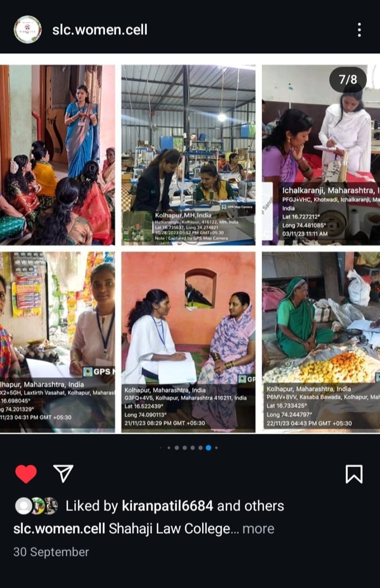The image size is (380, 588).
Task: Tap the pink wall interview photo
Action: 188,342
